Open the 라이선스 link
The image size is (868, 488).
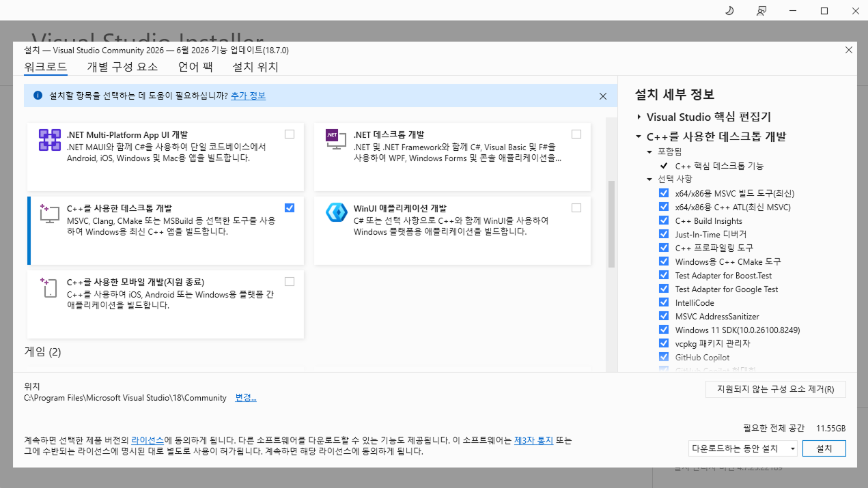point(148,440)
